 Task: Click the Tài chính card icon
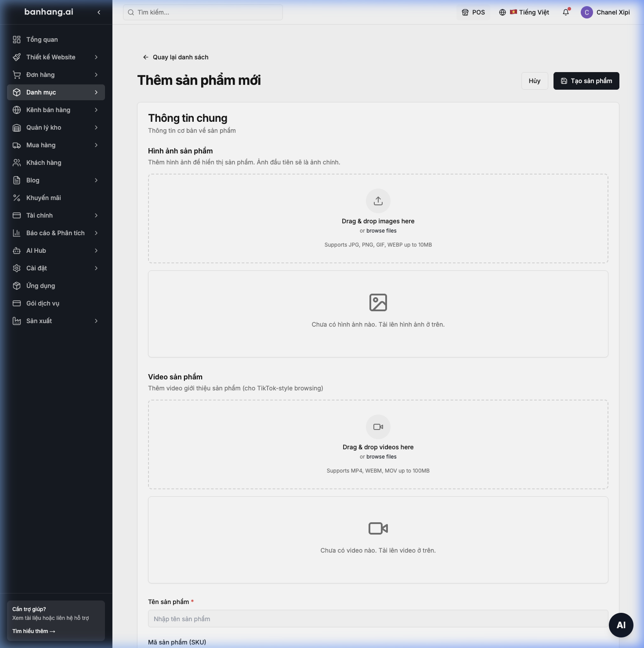pyautogui.click(x=17, y=215)
